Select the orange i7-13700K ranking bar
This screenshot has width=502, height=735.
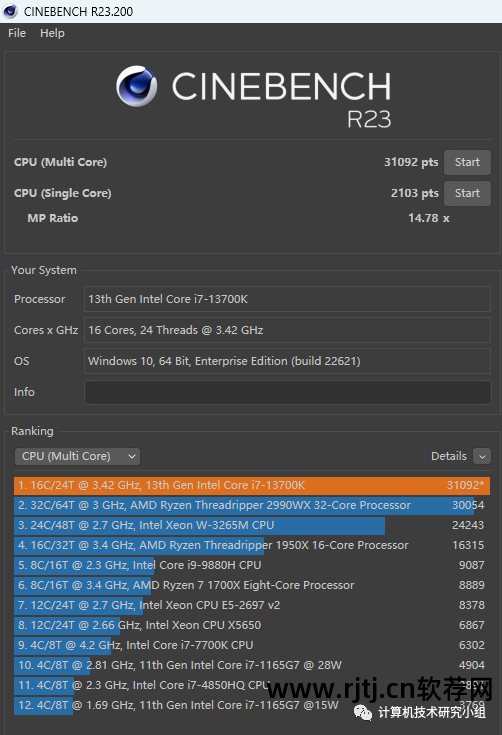coord(252,485)
